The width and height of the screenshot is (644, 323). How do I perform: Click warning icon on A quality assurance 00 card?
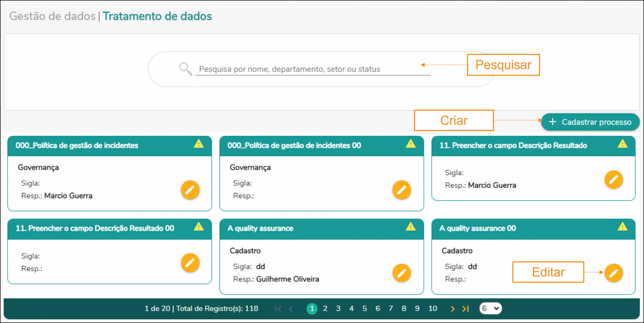tap(623, 226)
